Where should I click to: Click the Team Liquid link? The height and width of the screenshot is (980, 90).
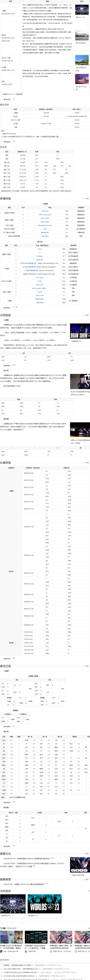(x=39, y=295)
